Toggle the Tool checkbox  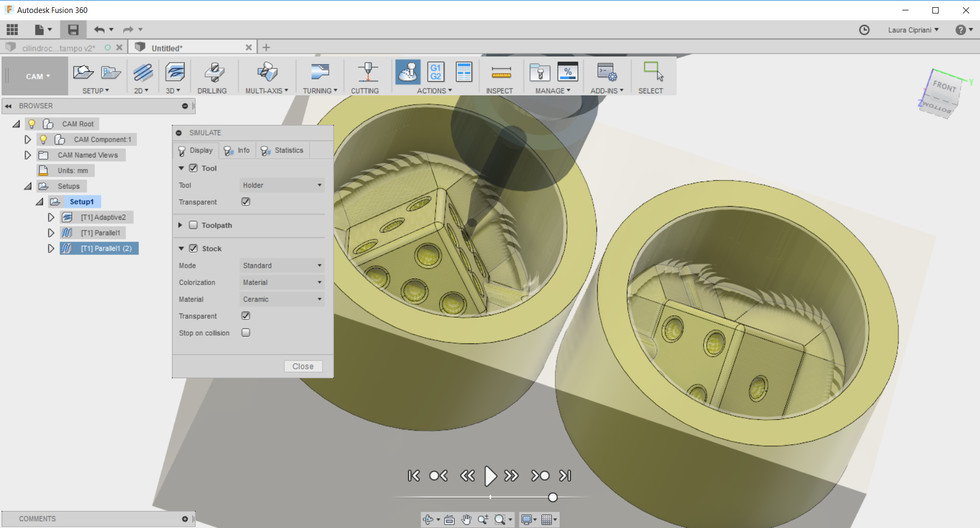click(x=194, y=168)
